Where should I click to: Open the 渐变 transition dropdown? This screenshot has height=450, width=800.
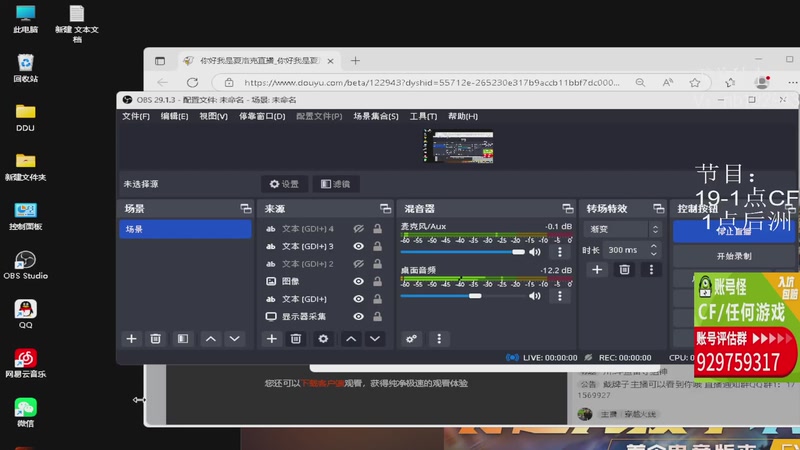point(622,229)
